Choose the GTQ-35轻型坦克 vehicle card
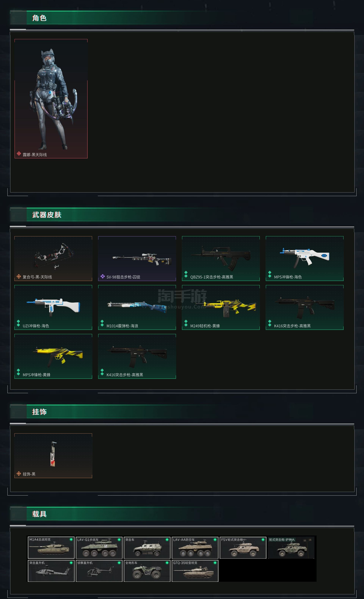Viewport: 364px width, 599px height. point(195,571)
